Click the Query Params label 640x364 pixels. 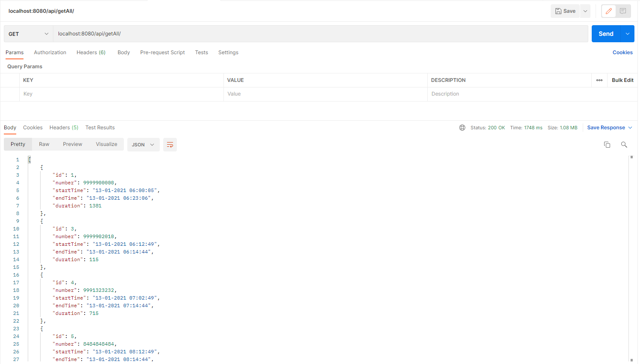tap(25, 67)
